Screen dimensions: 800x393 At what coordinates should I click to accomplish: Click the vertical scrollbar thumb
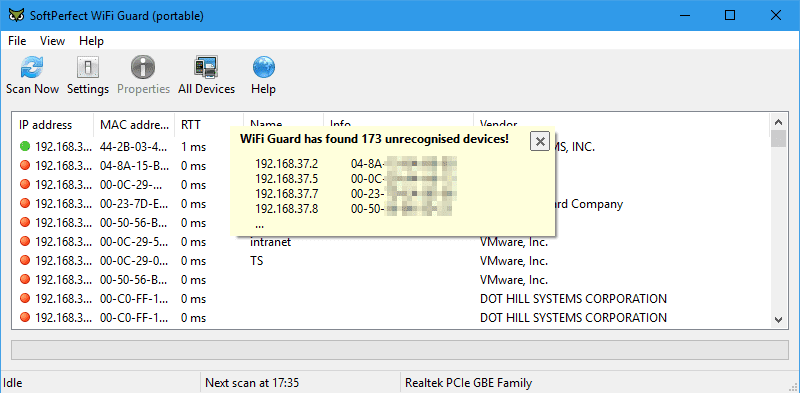point(778,139)
